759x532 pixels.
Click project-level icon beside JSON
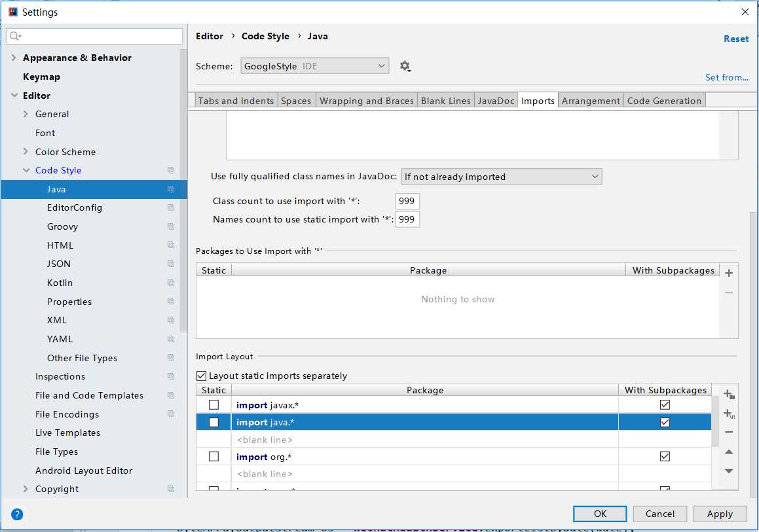171,264
